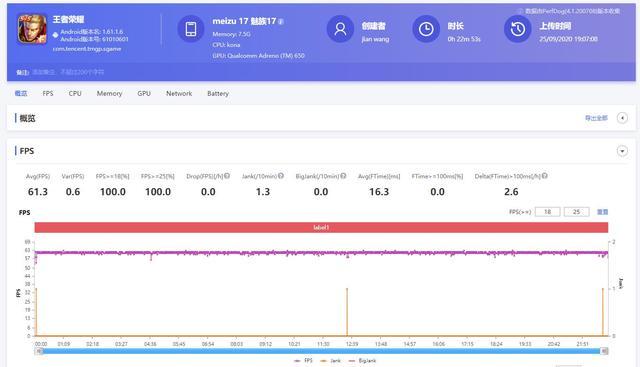This screenshot has width=640, height=367.
Task: Switch to the CPU tab
Action: pos(75,93)
